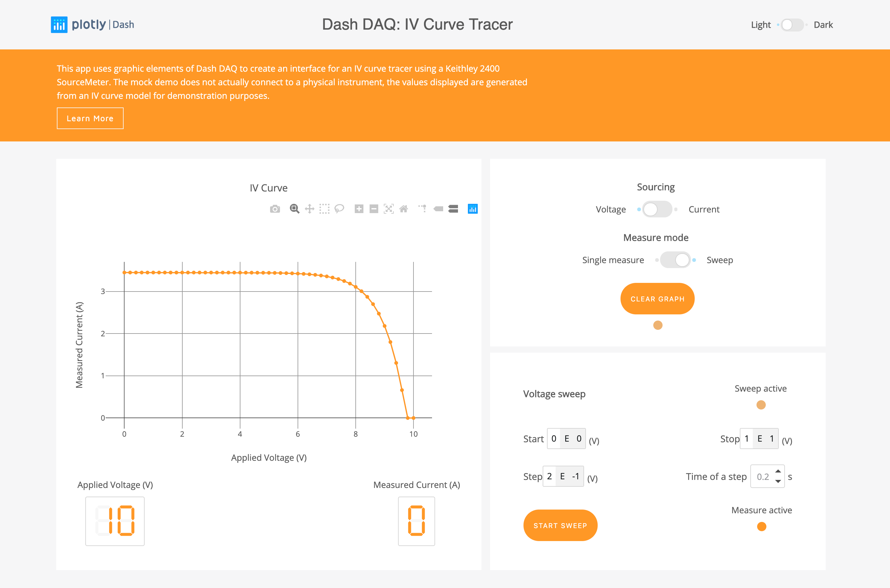Click the Plotly Dash logo in header
The image size is (890, 588).
(92, 25)
